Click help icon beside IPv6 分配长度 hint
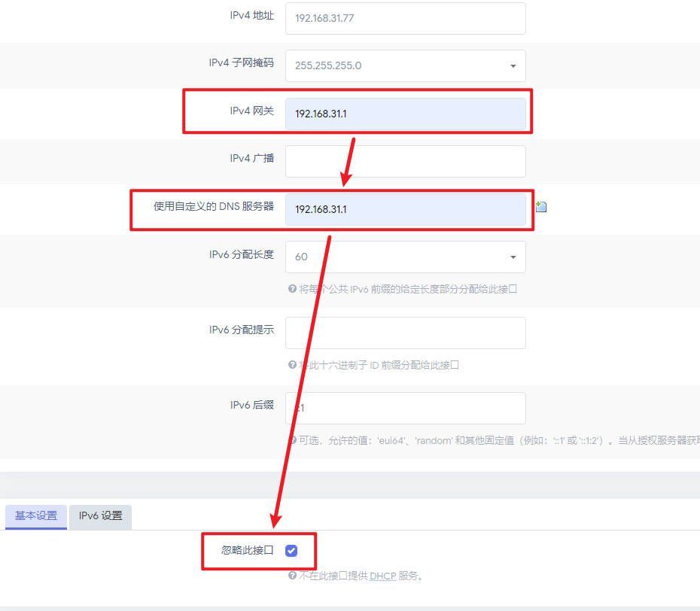Viewport: 700px width, 611px height. 292,289
